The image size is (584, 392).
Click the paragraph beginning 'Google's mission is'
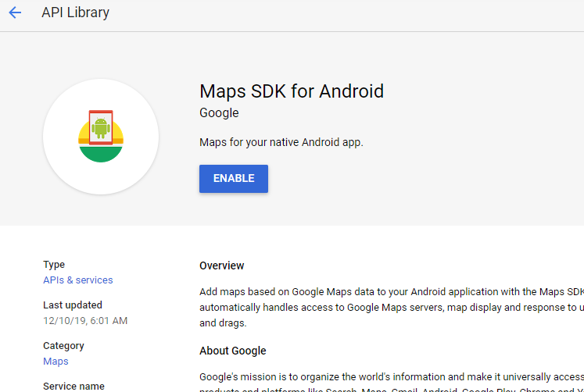(392, 382)
